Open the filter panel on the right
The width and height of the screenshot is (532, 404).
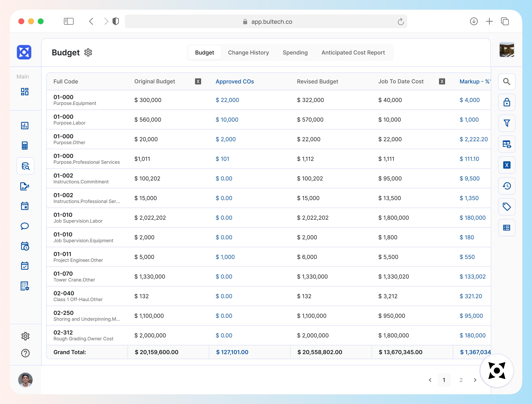pyautogui.click(x=507, y=123)
